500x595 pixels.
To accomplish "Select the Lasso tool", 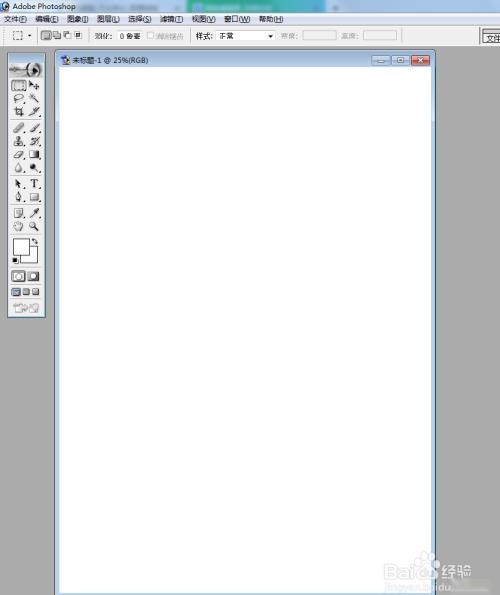I will 19,99.
